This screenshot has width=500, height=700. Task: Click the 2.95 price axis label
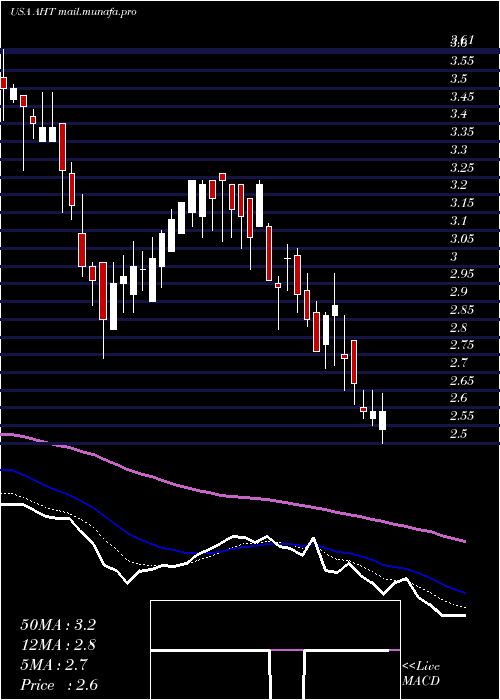[462, 274]
